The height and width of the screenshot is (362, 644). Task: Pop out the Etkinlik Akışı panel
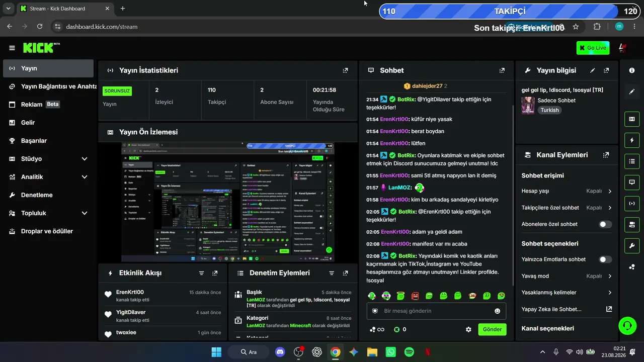(x=215, y=273)
